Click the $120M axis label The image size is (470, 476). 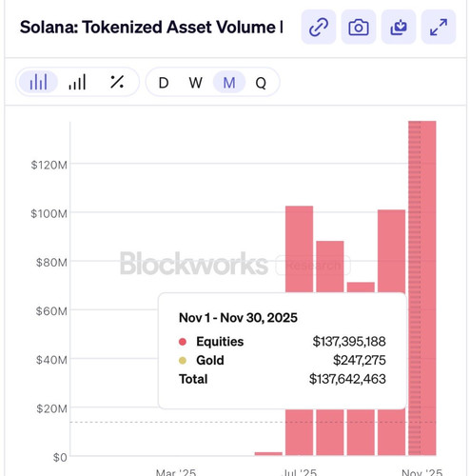point(49,165)
